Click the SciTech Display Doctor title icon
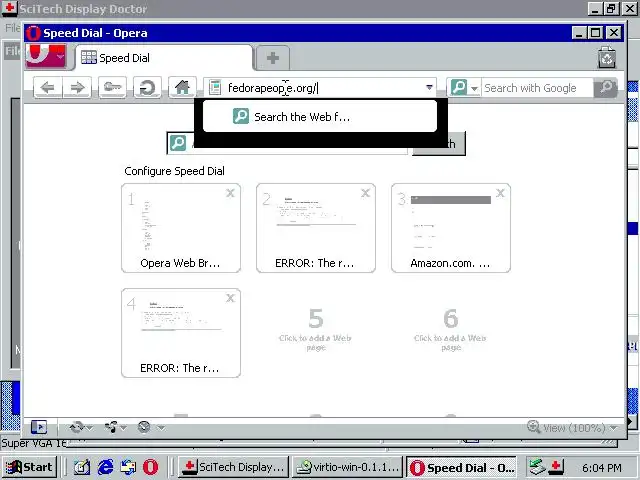 [9, 8]
